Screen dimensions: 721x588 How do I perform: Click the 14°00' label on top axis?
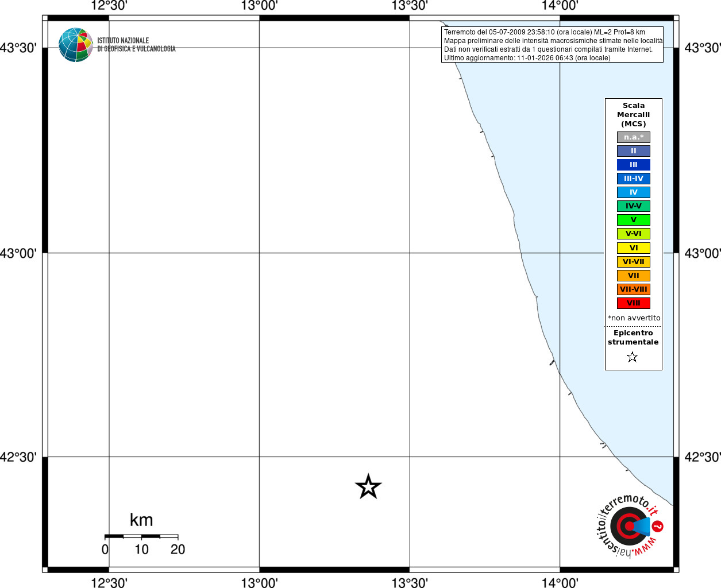[560, 6]
